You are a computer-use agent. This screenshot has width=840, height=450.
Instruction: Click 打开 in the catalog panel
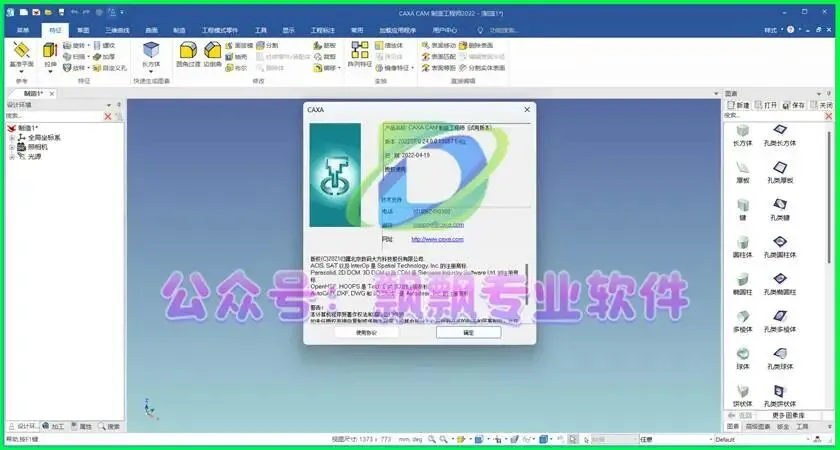[766, 105]
